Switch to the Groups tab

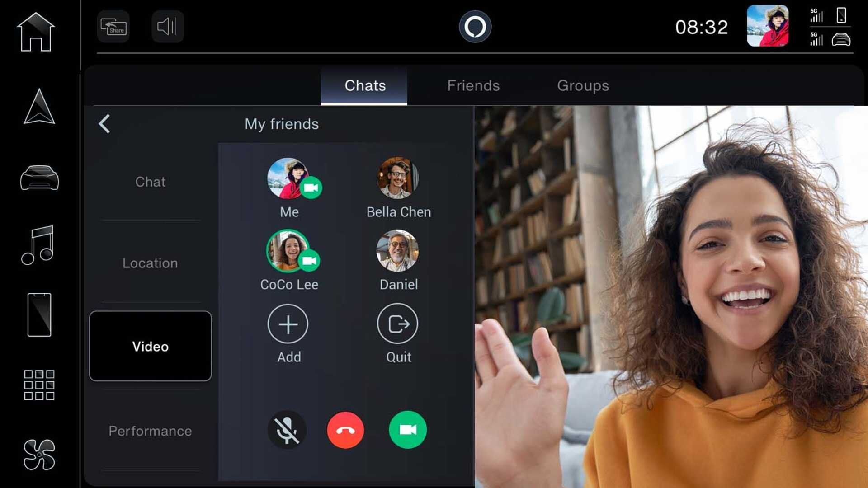[x=582, y=85]
